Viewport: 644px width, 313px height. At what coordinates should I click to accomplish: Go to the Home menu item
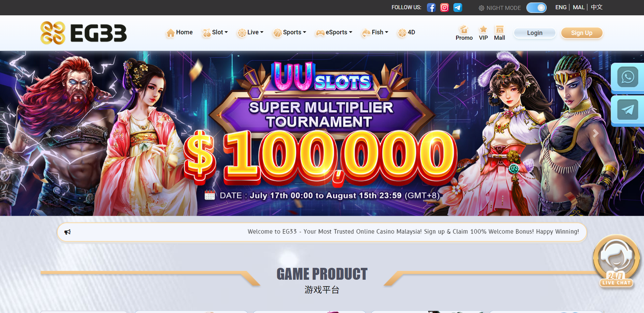coord(179,33)
